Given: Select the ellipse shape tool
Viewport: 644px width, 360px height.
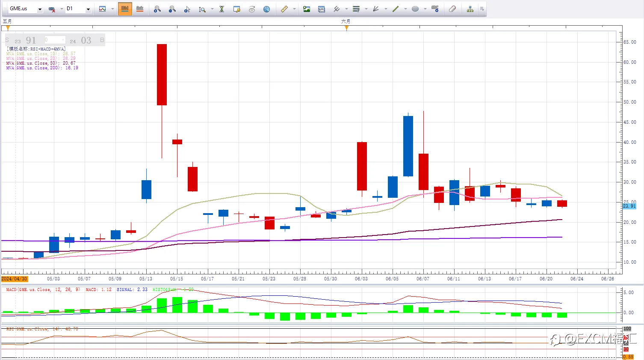Looking at the screenshot, I should pos(415,9).
